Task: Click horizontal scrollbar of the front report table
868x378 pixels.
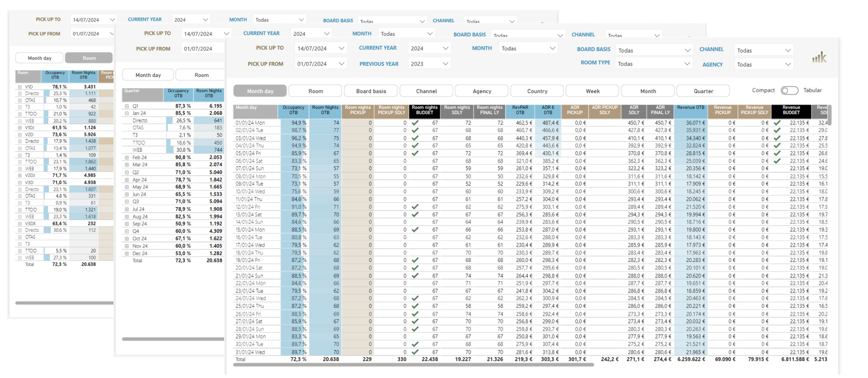Action: click(x=413, y=365)
